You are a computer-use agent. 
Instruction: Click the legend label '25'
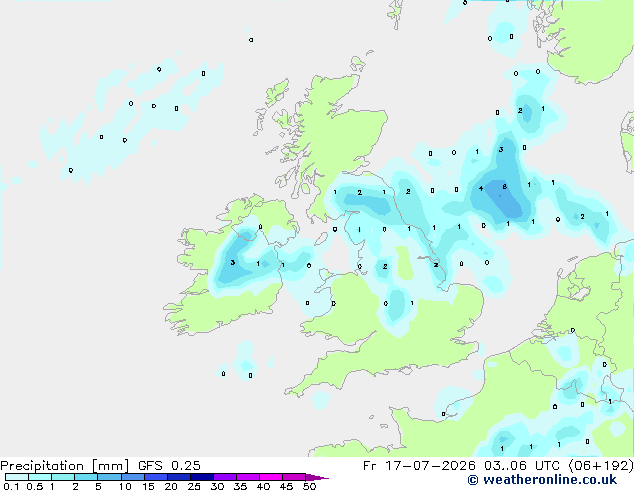(194, 486)
